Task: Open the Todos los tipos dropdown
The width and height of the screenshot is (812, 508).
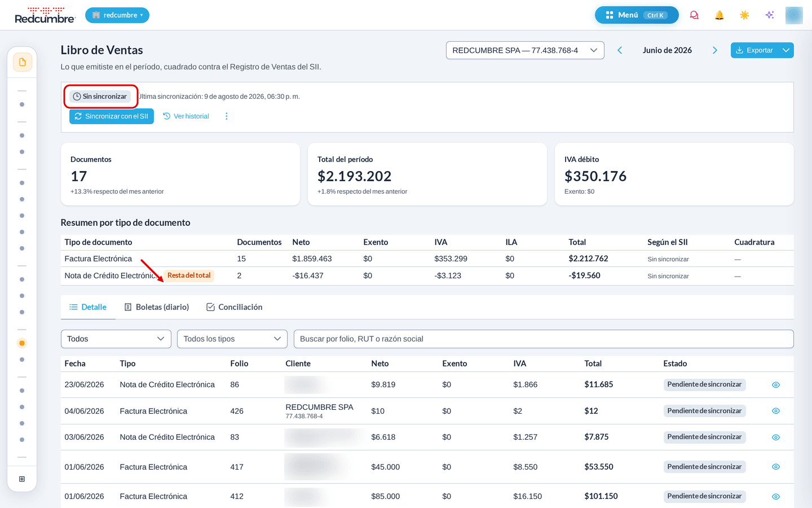Action: [x=232, y=339]
